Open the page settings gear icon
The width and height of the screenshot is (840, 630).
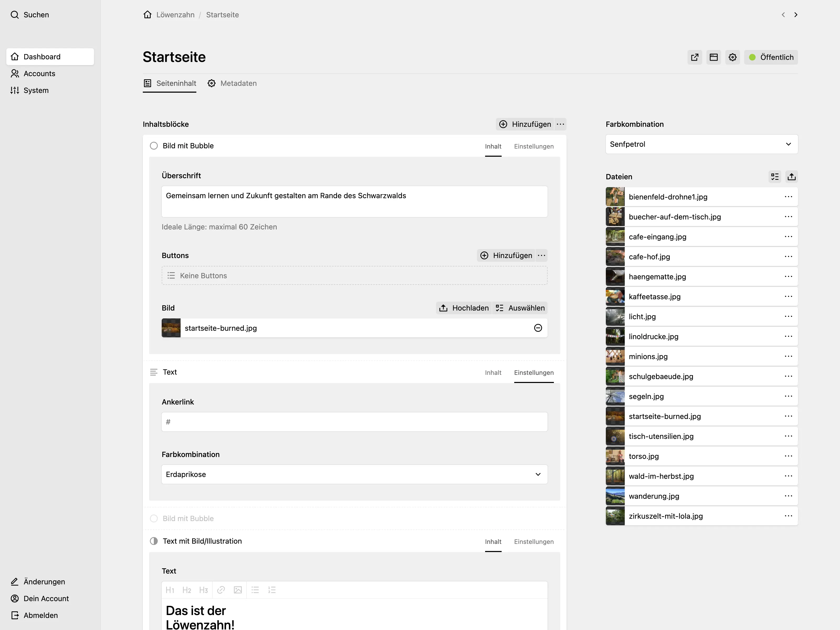[x=733, y=57]
